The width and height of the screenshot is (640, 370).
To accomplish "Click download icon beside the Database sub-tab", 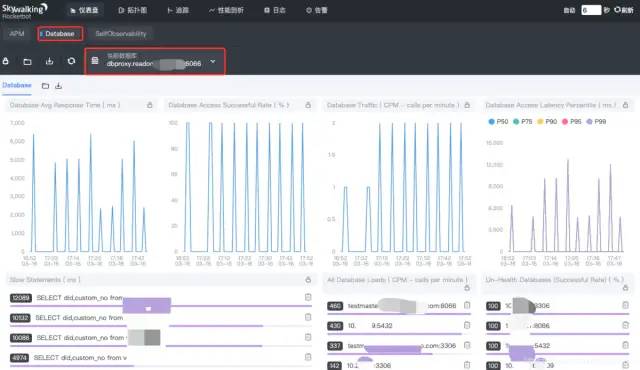I will (58, 86).
